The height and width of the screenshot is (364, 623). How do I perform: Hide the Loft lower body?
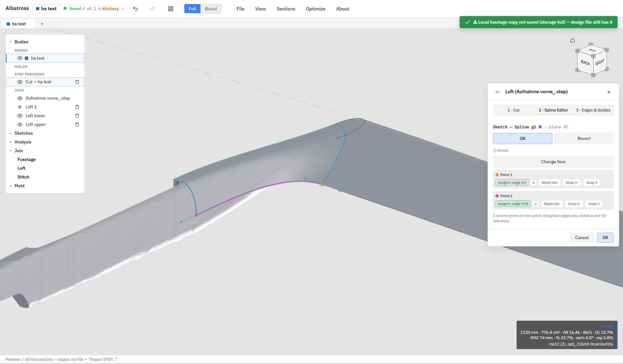coord(20,116)
